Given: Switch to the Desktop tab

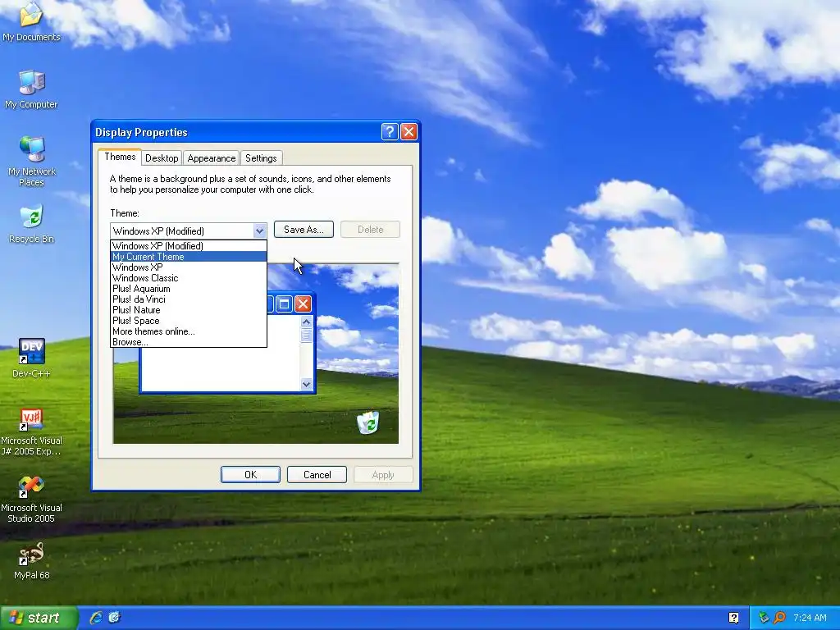Looking at the screenshot, I should pos(162,158).
